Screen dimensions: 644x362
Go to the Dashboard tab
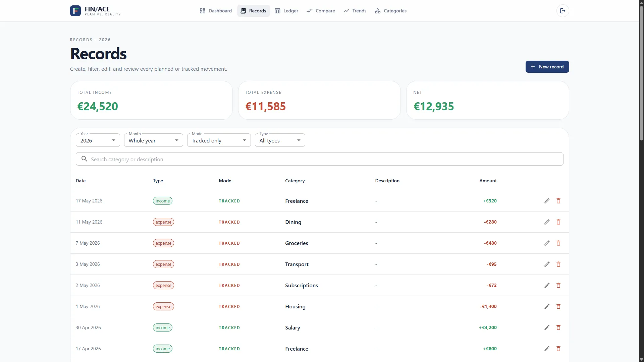coord(216,11)
